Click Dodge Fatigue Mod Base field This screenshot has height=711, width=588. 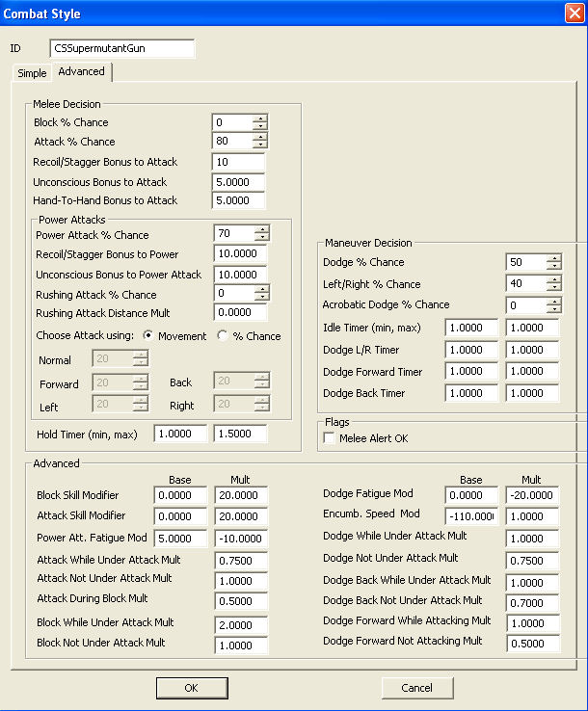472,495
